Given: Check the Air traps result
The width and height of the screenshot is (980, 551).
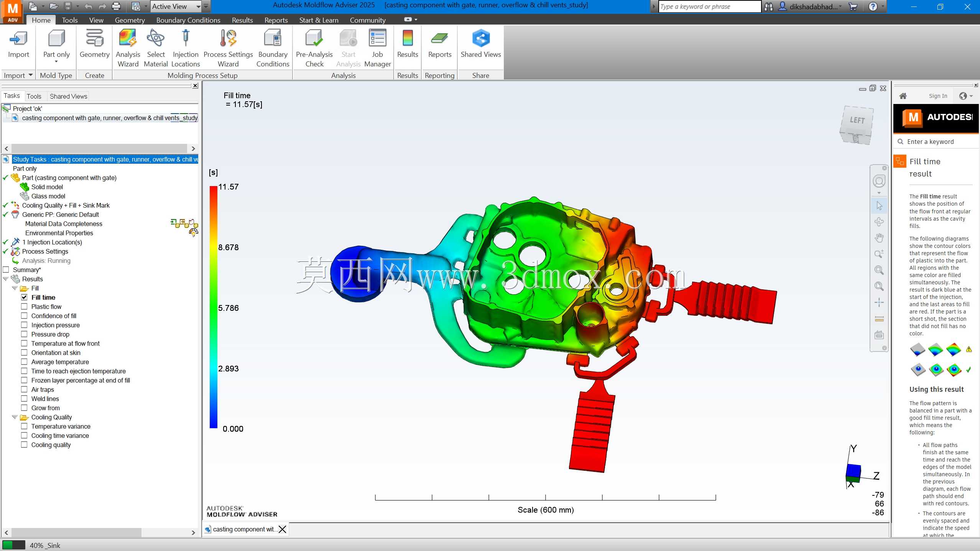Looking at the screenshot, I should 24,389.
